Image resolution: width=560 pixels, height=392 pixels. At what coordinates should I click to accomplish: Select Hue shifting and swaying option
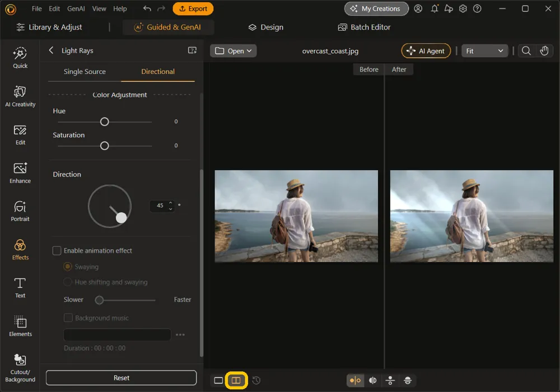(x=68, y=282)
